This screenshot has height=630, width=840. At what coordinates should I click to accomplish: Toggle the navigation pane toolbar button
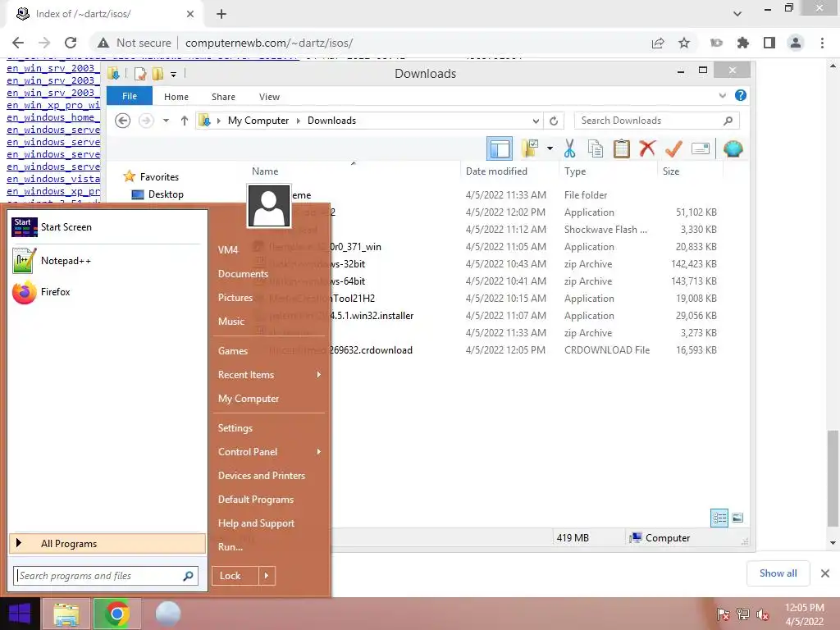pos(500,148)
